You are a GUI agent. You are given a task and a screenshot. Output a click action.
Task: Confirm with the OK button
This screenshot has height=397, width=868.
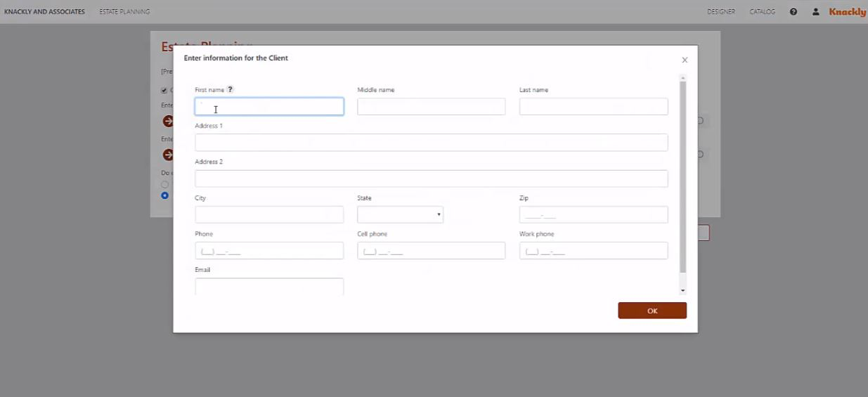[x=652, y=311]
